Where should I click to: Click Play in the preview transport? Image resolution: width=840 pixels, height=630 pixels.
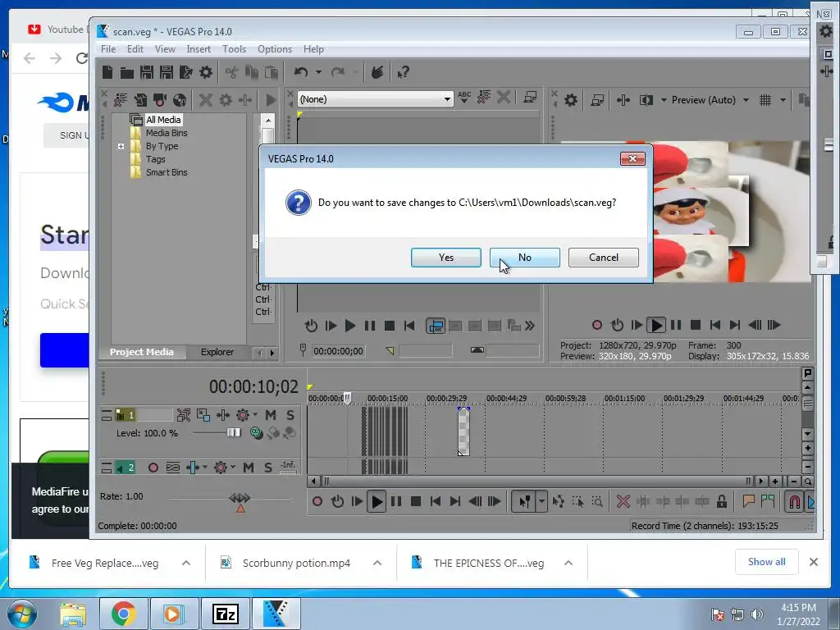pos(656,325)
